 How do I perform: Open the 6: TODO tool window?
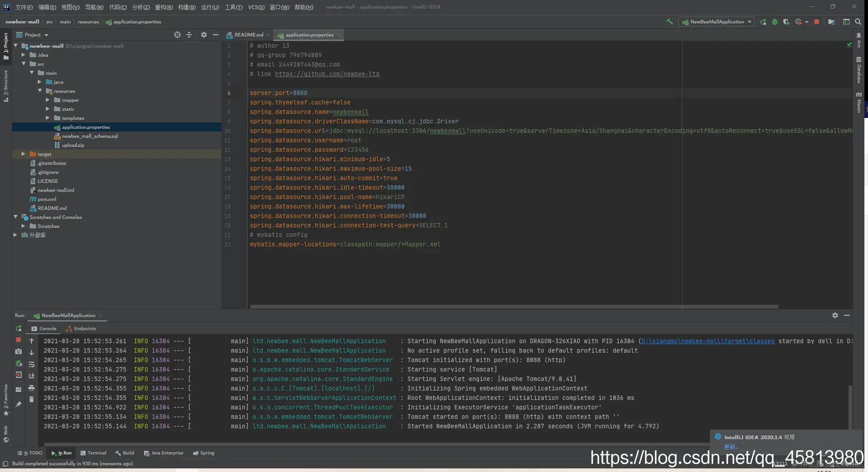[x=30, y=453]
